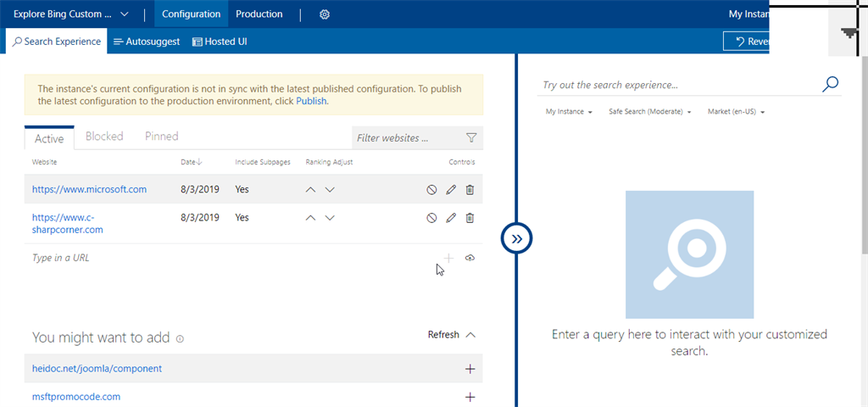Viewport: 868px width, 407px height.
Task: Open the Market (en-US) dropdown
Action: [736, 112]
